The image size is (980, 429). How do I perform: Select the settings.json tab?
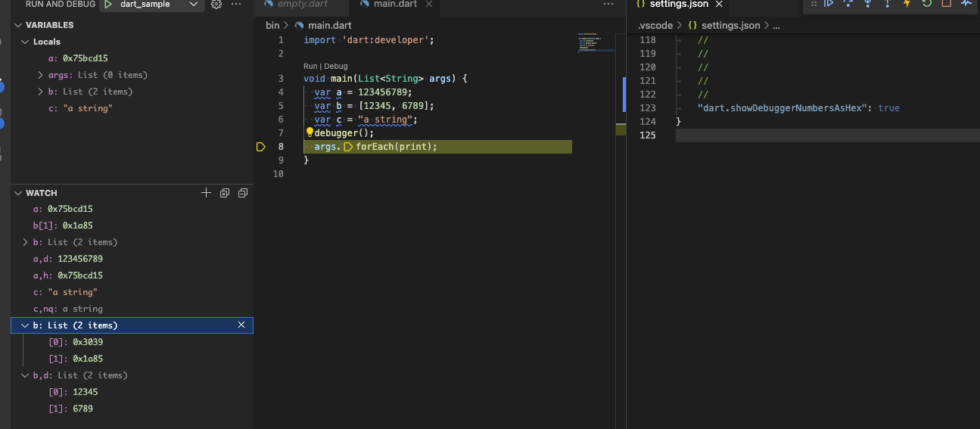click(679, 5)
